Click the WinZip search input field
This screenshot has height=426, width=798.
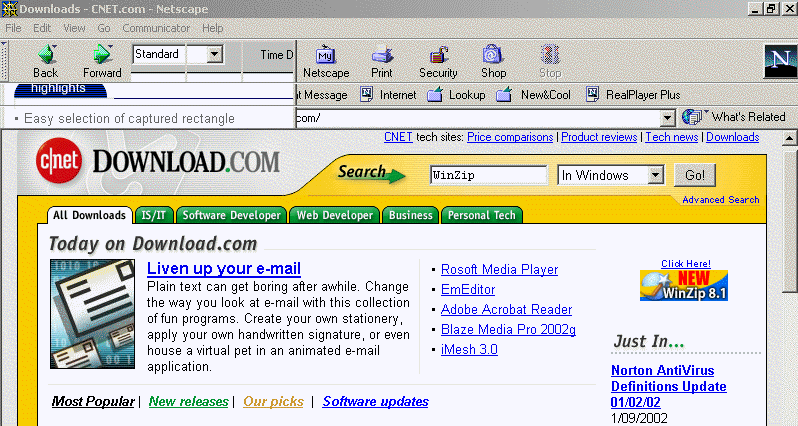489,175
